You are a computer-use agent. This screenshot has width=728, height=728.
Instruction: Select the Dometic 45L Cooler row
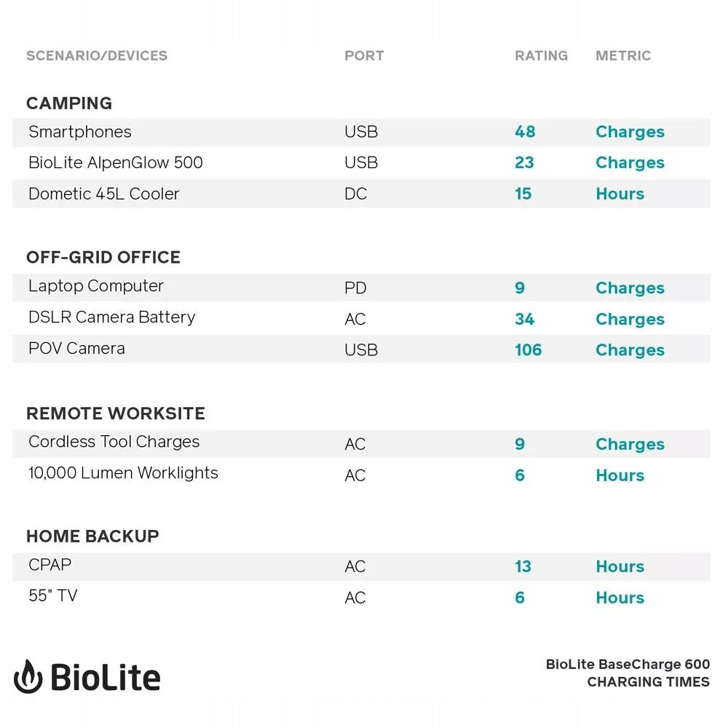click(x=104, y=194)
